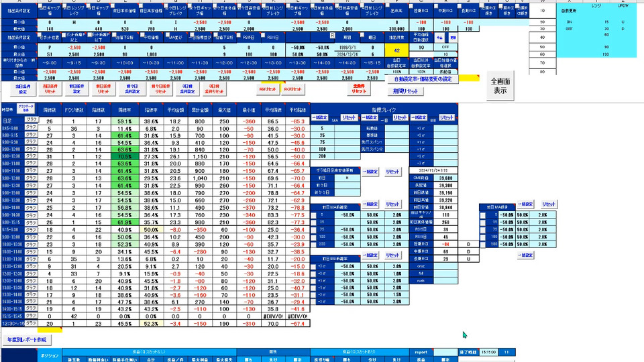644x362 pixels.
Task: Click the 中止 button next to 平均値幅自動選択
Action: pos(440,38)
